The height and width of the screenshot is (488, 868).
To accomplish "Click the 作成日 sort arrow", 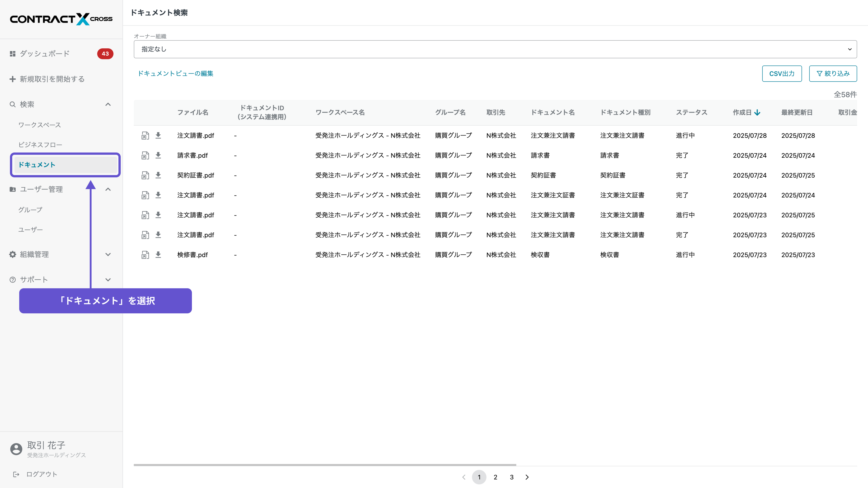I will pyautogui.click(x=757, y=113).
